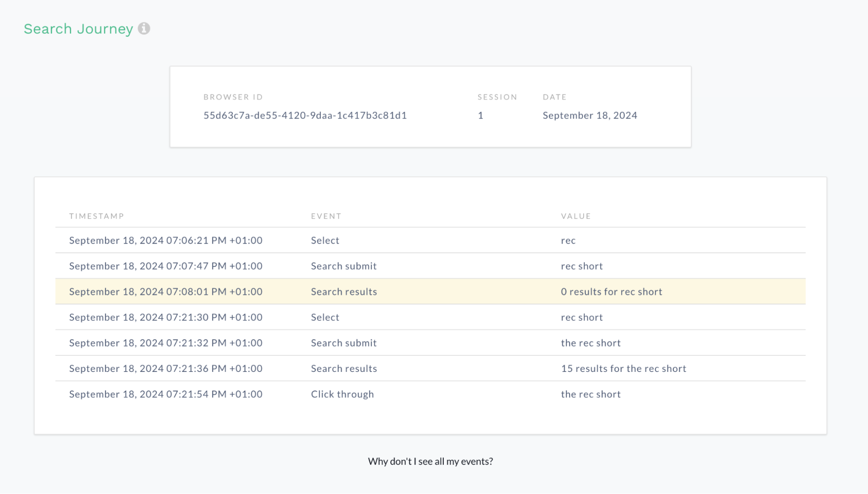Click the session value 1
The width and height of the screenshot is (868, 494).
coord(481,116)
